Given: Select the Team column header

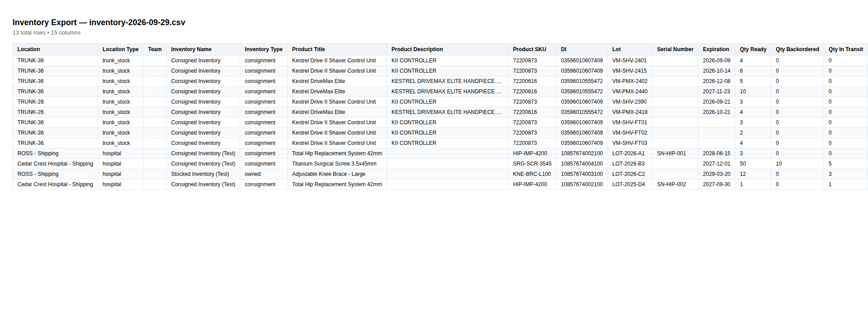Looking at the screenshot, I should [155, 49].
